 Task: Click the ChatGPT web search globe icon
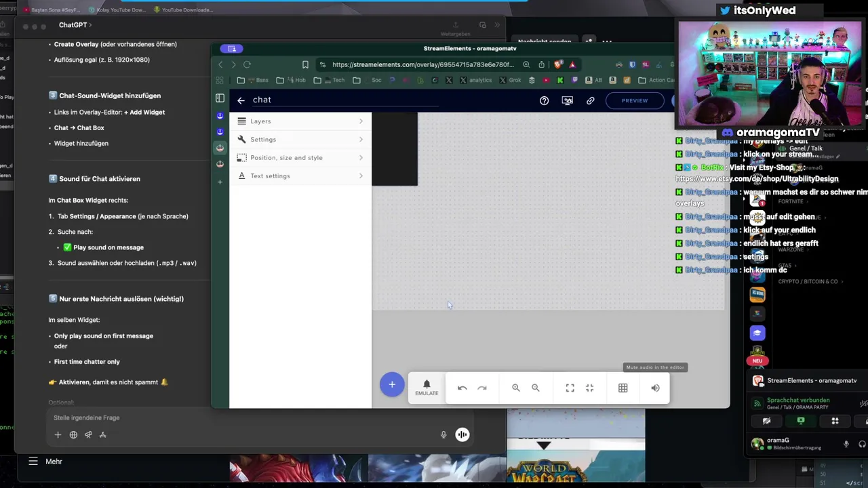[73, 434]
